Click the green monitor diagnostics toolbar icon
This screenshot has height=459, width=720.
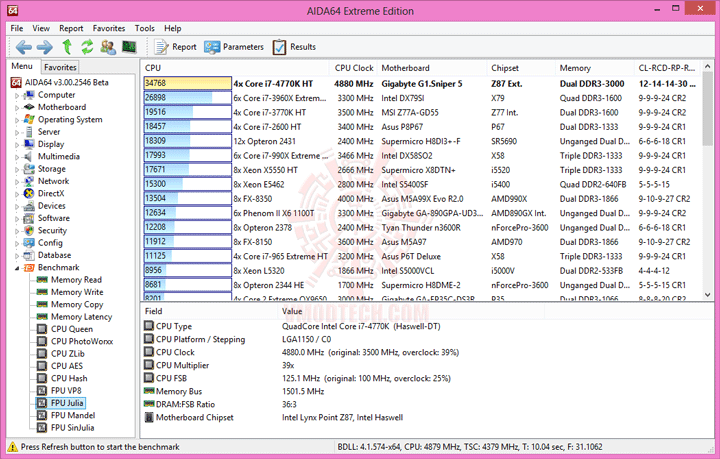(129, 46)
